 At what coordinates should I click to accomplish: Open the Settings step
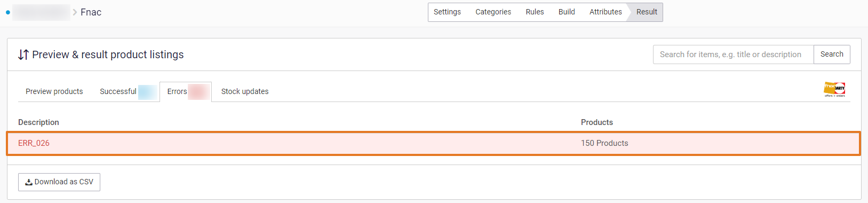click(x=447, y=12)
